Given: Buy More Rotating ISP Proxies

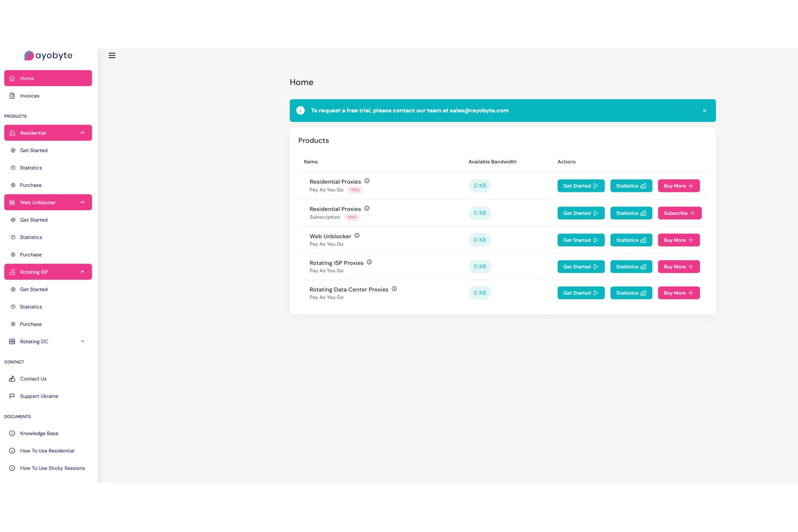Looking at the screenshot, I should (x=678, y=267).
